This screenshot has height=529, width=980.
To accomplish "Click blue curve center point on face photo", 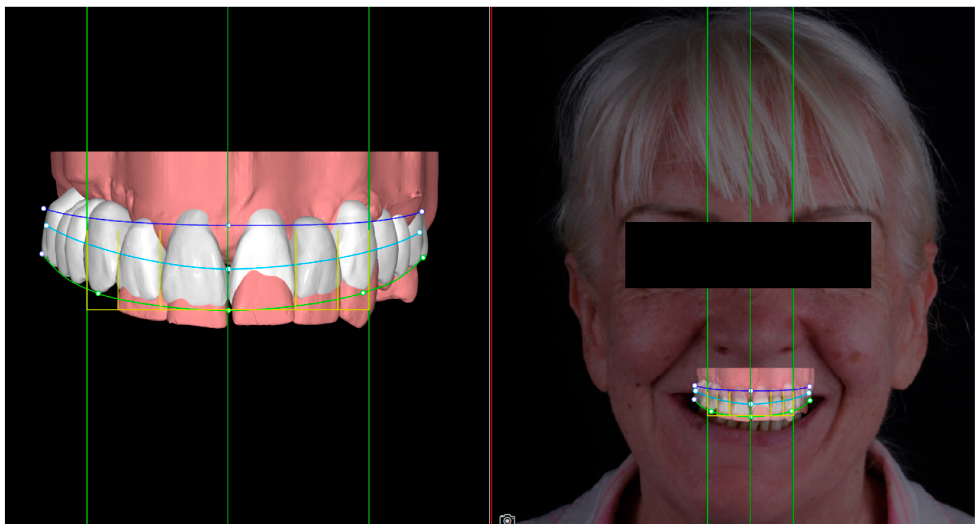I will (x=751, y=391).
